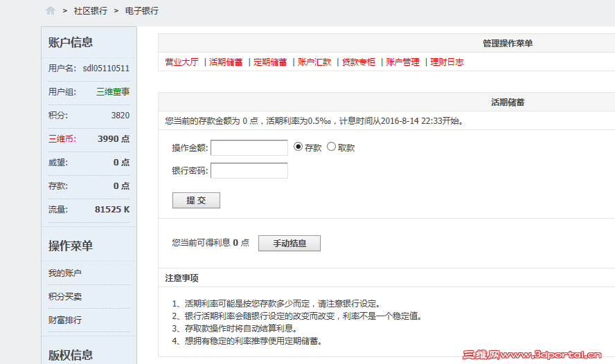The height and width of the screenshot is (364, 615).
Task: Click the 威望 row label
Action: pos(58,162)
